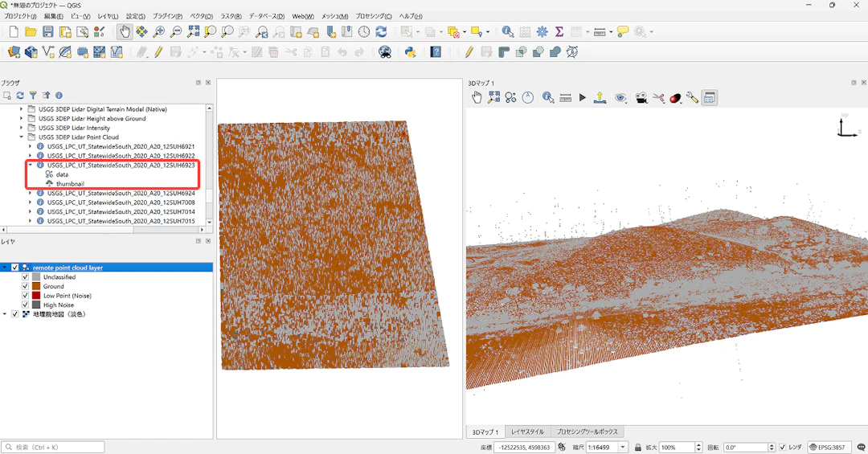Open the Identify Features tool in the main toolbar
The image size is (868, 454).
pos(507,32)
